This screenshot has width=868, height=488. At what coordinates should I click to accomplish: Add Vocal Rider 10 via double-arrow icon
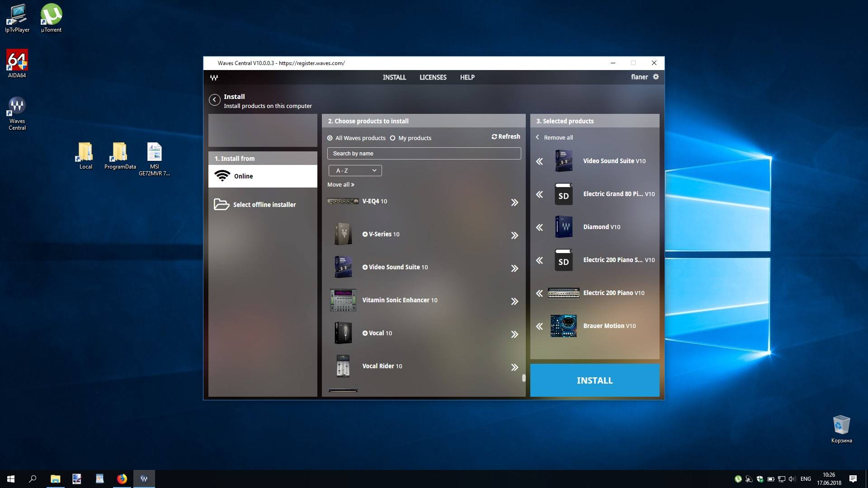point(514,367)
